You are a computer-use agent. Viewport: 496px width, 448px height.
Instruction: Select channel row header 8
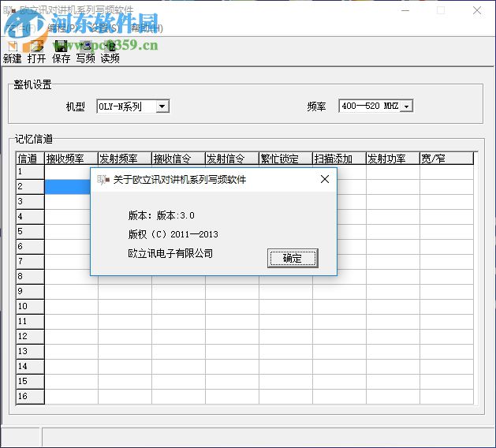[x=31, y=277]
